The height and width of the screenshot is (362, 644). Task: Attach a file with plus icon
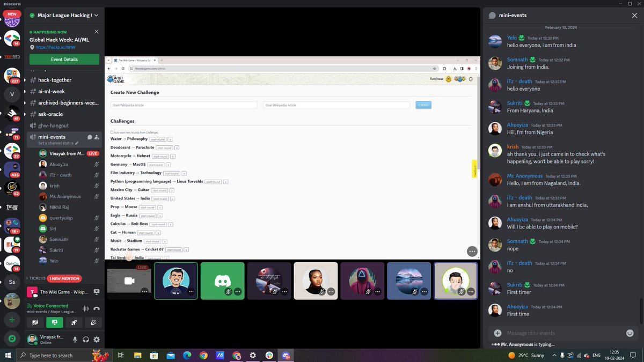[497, 333]
